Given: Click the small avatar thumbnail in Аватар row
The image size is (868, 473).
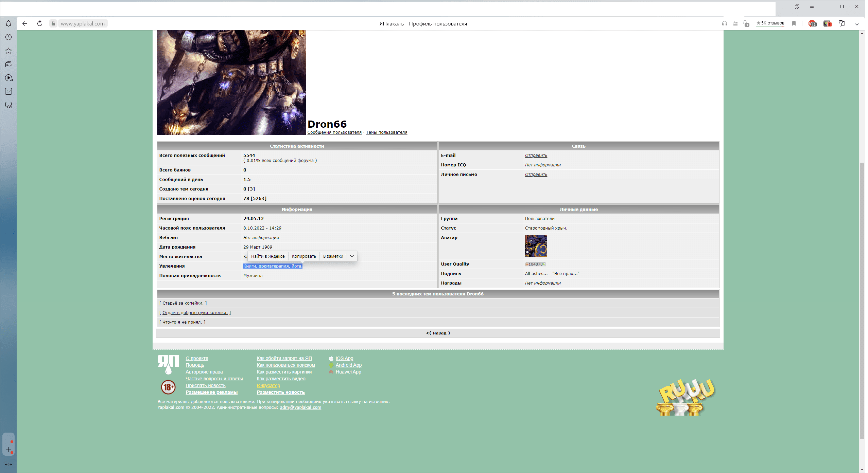Looking at the screenshot, I should 536,246.
